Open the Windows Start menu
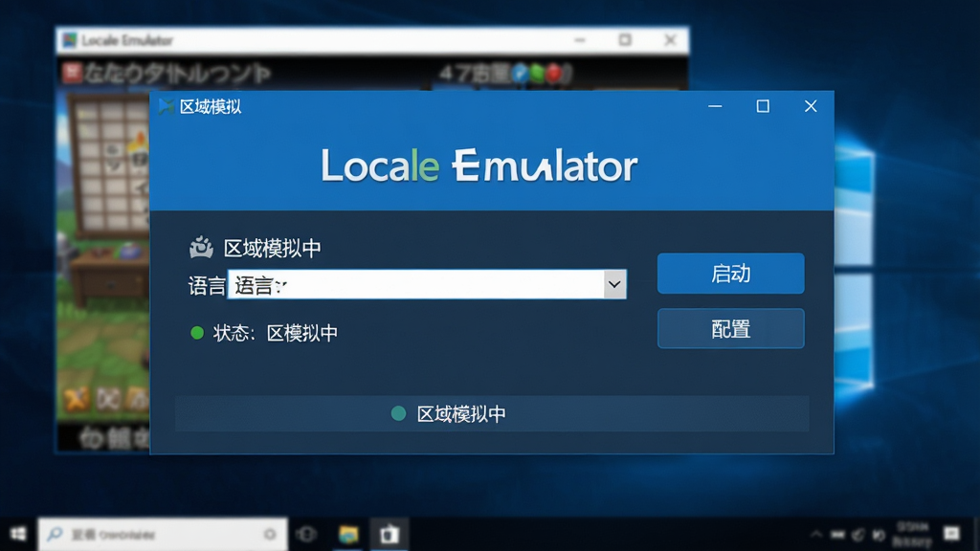 point(18,534)
